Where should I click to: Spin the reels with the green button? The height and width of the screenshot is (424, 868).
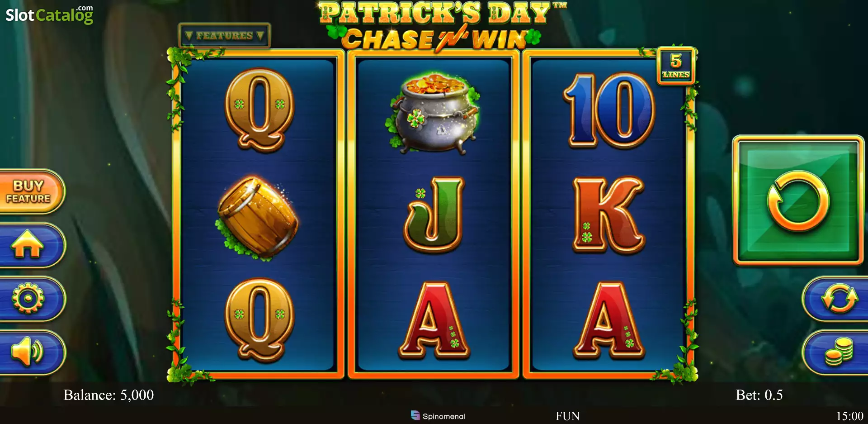click(798, 200)
